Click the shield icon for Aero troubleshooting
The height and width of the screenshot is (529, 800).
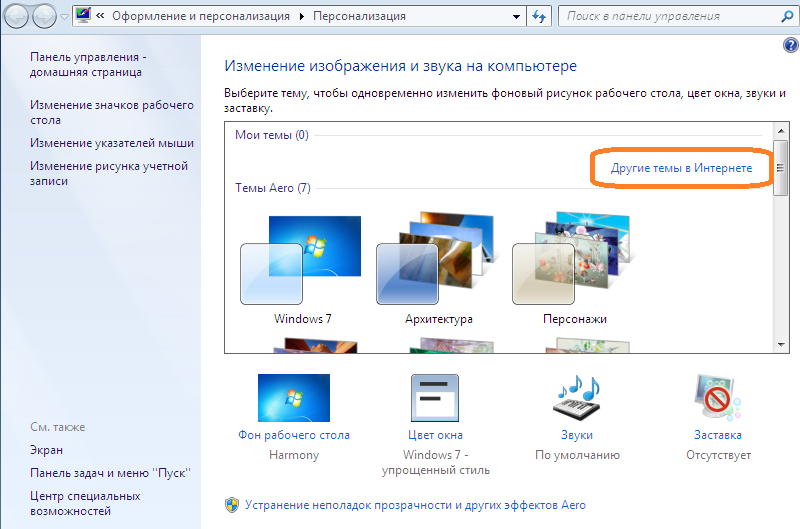click(x=232, y=505)
